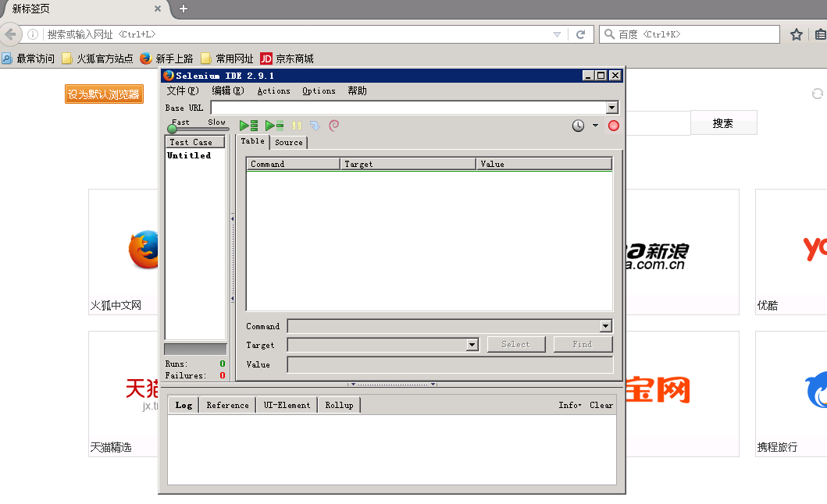
Task: Collapse the log pane splitter handle
Action: 392,385
